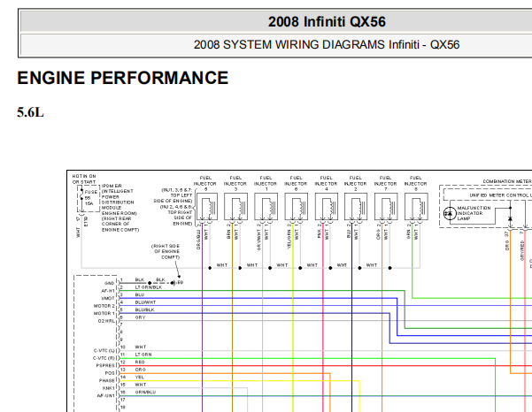This screenshot has width=532, height=412.
Task: Click the 'PNK' wire label under injector 4
Action: pyautogui.click(x=320, y=233)
